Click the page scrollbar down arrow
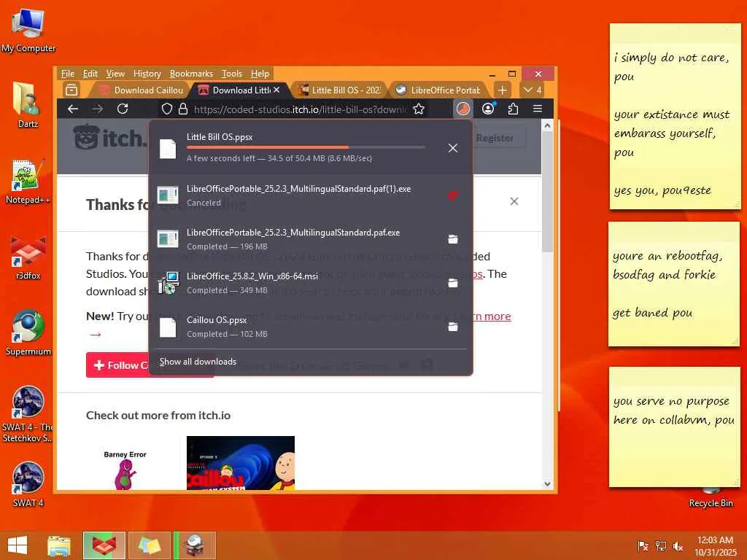The image size is (747, 560). pyautogui.click(x=547, y=484)
